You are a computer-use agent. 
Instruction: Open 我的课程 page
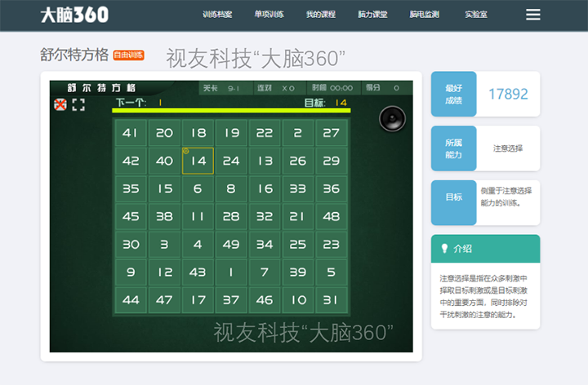point(321,15)
